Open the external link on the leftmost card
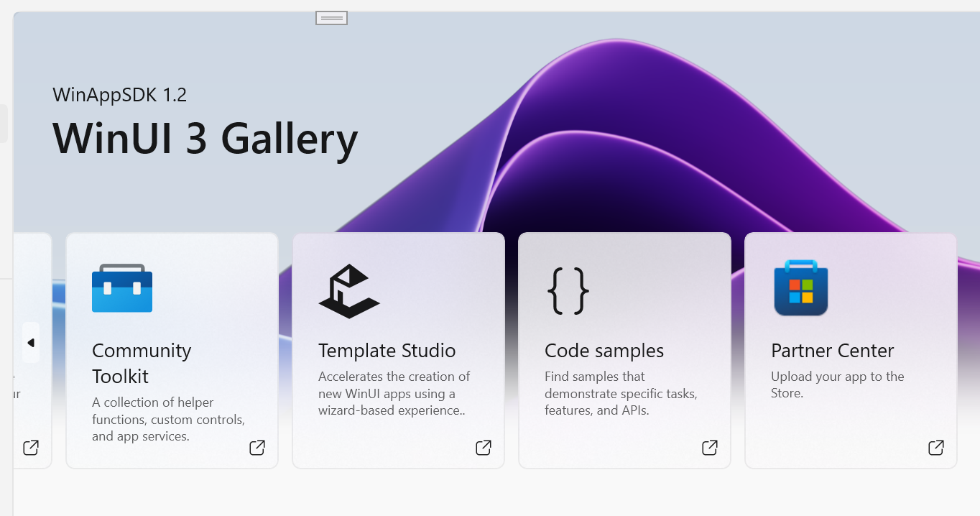This screenshot has width=980, height=516. click(x=30, y=447)
